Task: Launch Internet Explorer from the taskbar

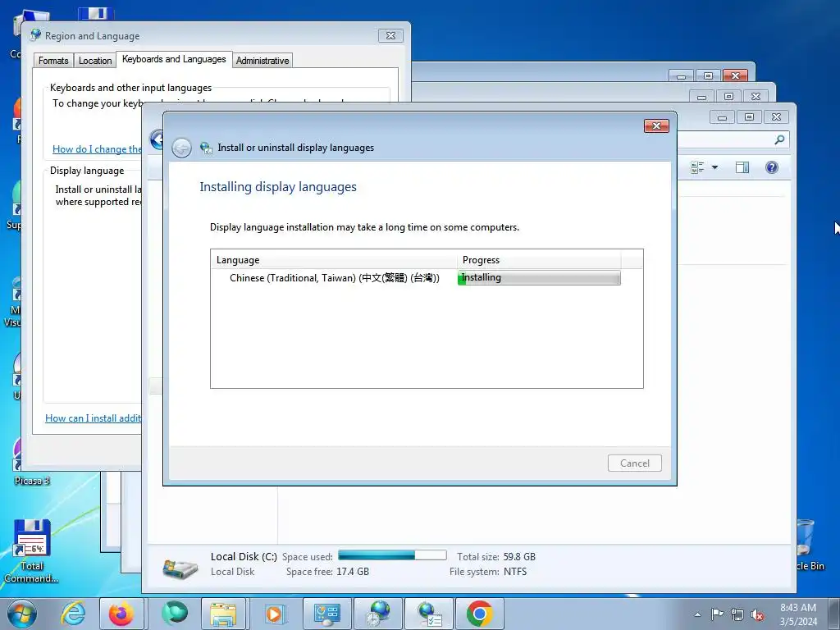Action: tap(73, 614)
